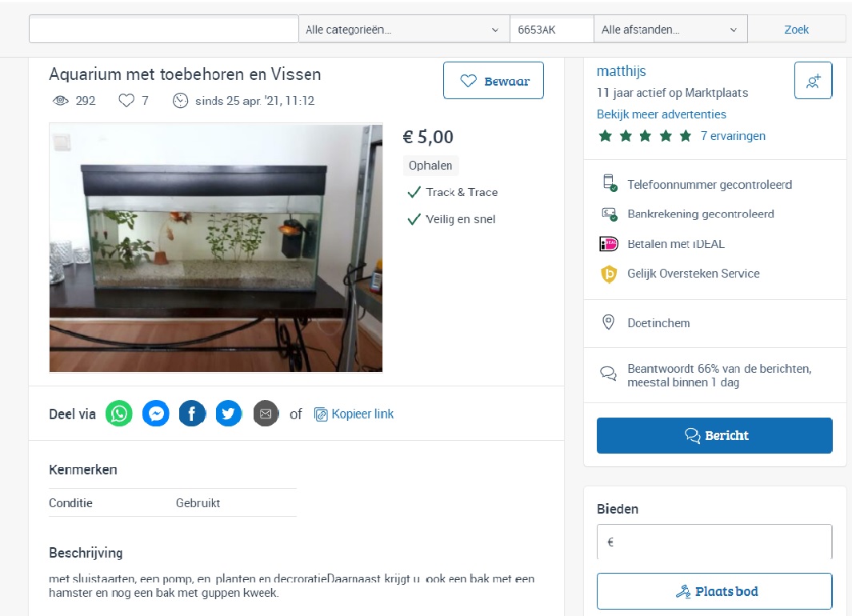Send a Bericht to the seller
Viewport: 852px width, 616px height.
coord(714,435)
